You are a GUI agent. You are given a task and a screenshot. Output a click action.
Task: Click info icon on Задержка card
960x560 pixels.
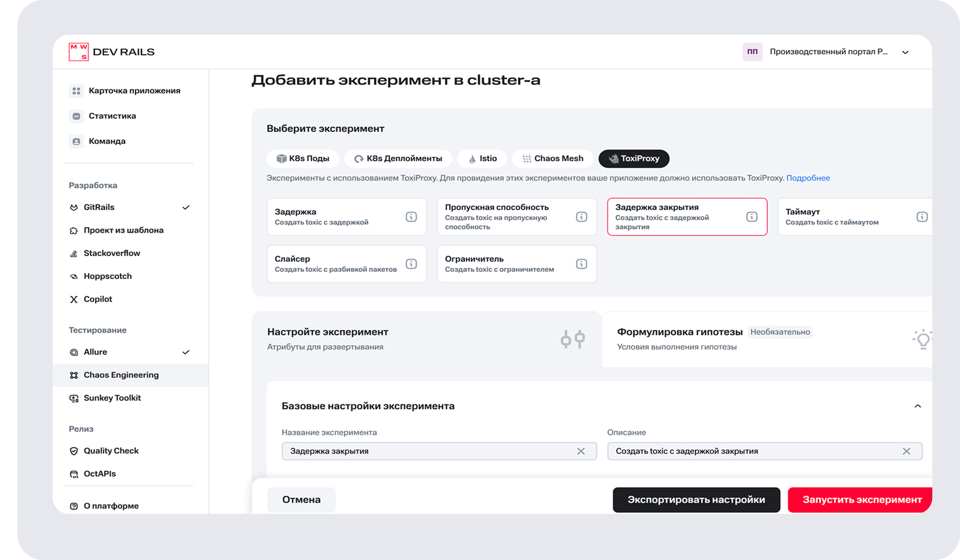(411, 217)
